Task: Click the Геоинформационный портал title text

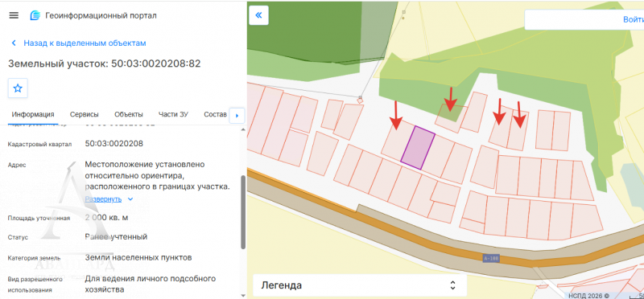Action: tap(101, 15)
